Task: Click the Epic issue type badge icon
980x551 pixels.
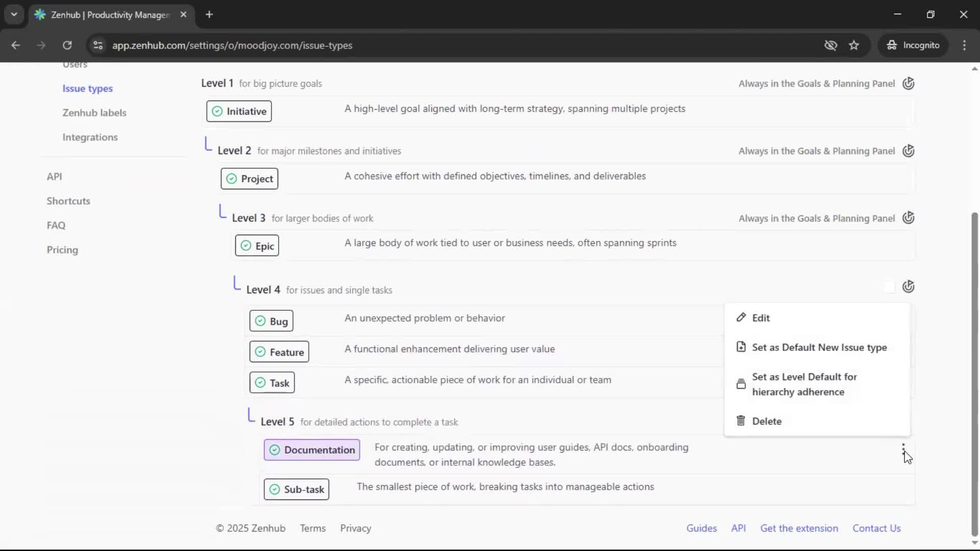Action: point(246,245)
